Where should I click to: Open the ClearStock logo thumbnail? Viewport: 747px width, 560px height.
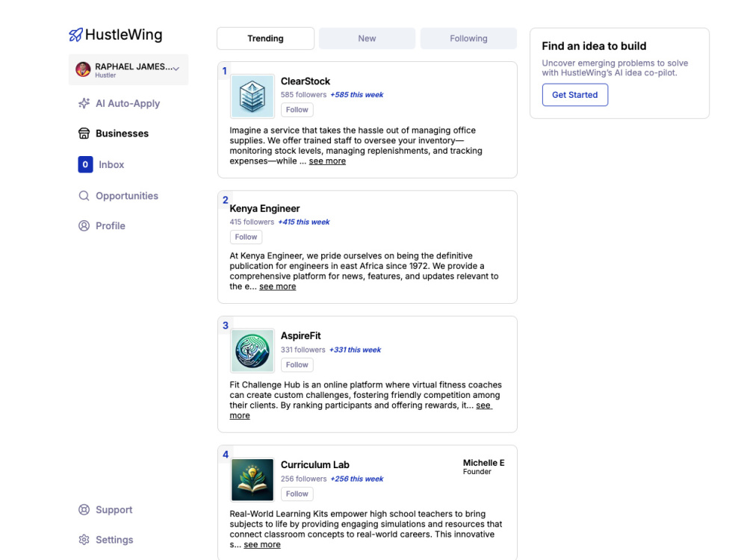tap(252, 96)
